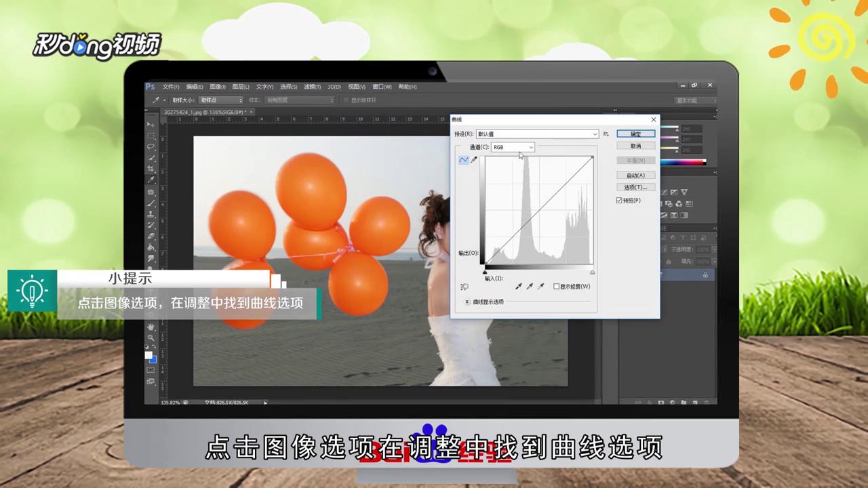Screen dimensions: 868x488
Task: Click the zoom percentage field 135.82%
Action: [x=171, y=403]
